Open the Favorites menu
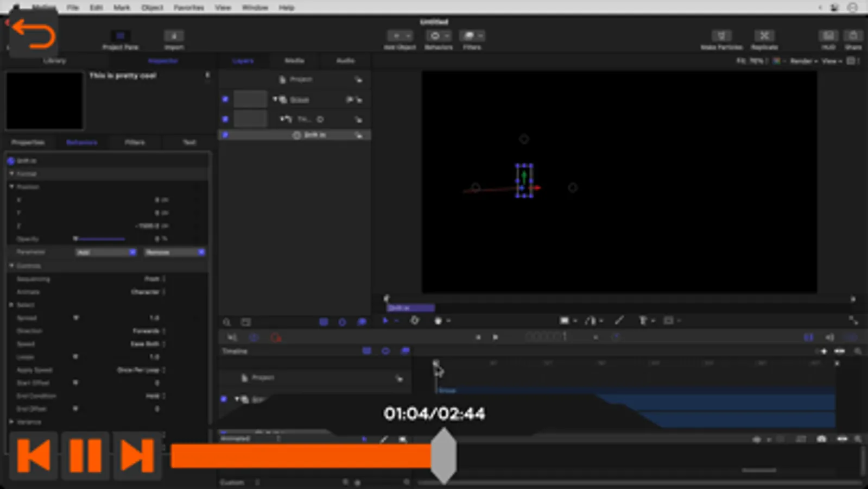868x489 pixels. [188, 8]
